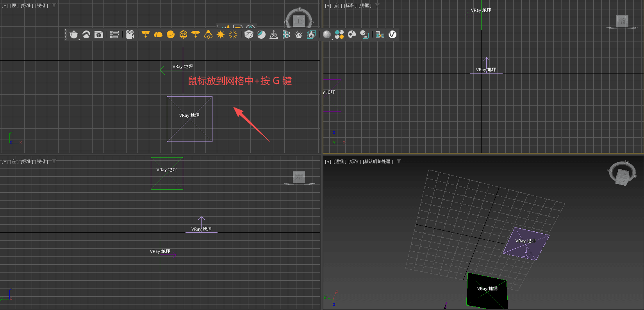
Task: Click the list view icon in toolbar
Action: tap(114, 35)
